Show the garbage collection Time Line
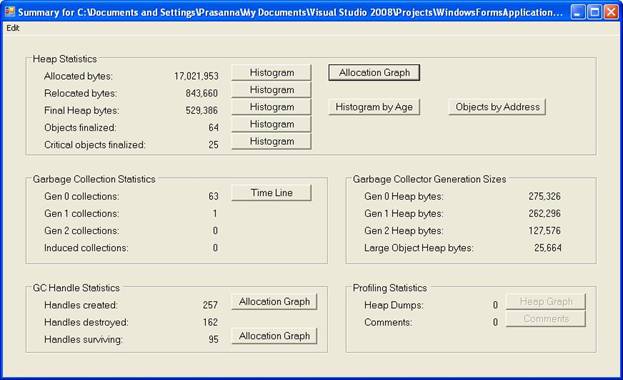 pos(272,193)
